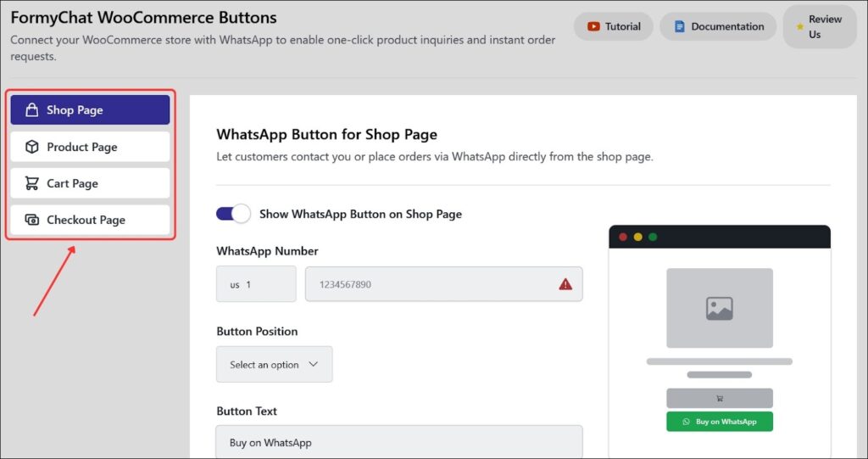Click the box icon next to Product Page
Viewport: 868px width, 459px height.
(32, 147)
